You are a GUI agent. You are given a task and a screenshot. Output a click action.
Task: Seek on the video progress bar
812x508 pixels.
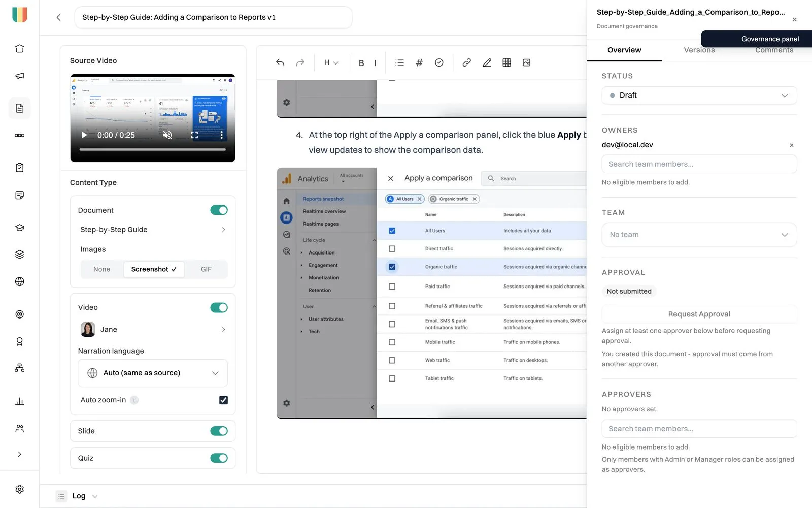[x=153, y=149]
